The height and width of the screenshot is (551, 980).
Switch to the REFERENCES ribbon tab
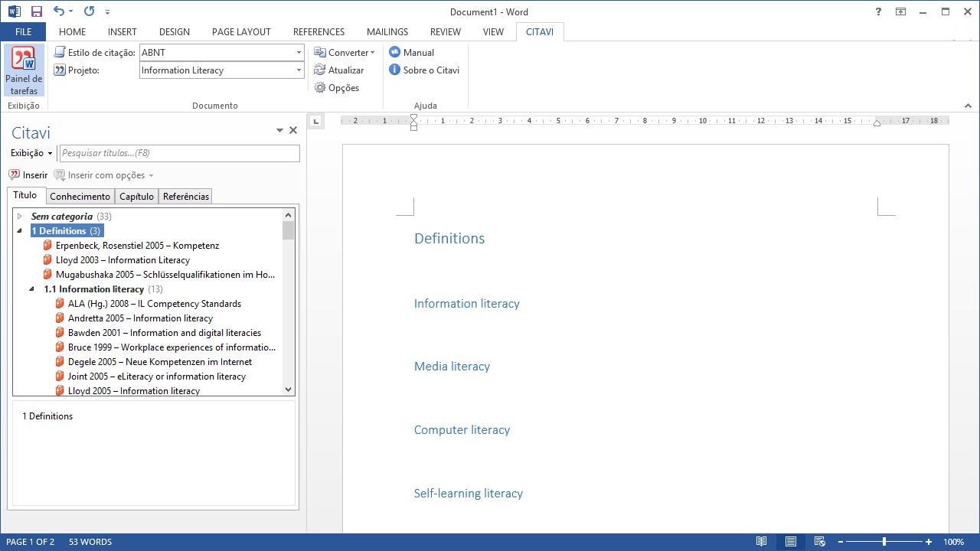tap(319, 32)
